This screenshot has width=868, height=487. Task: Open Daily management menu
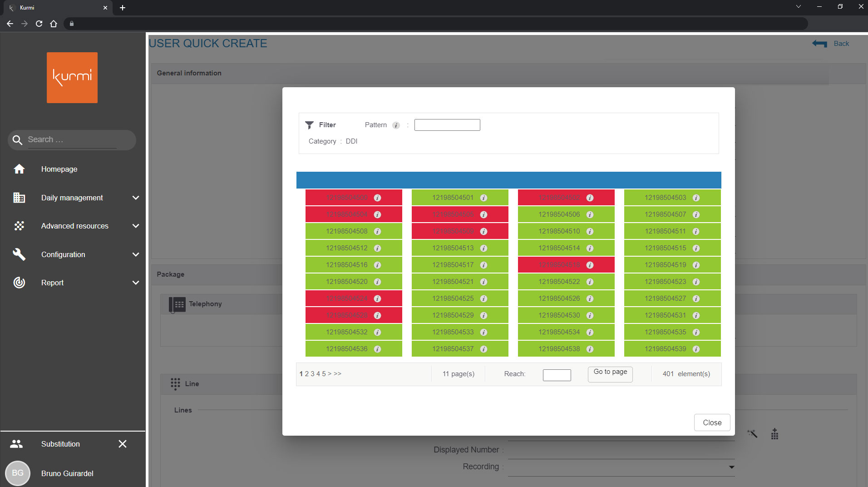pyautogui.click(x=73, y=198)
